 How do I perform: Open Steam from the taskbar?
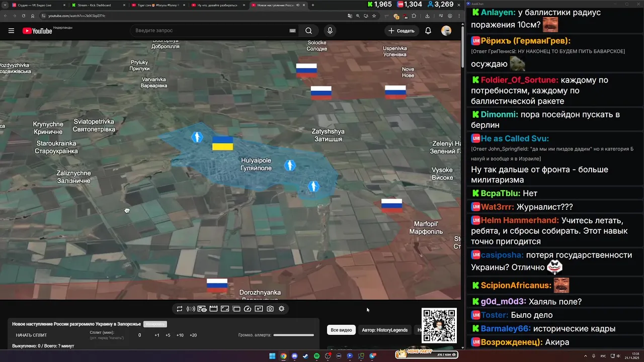(305, 356)
